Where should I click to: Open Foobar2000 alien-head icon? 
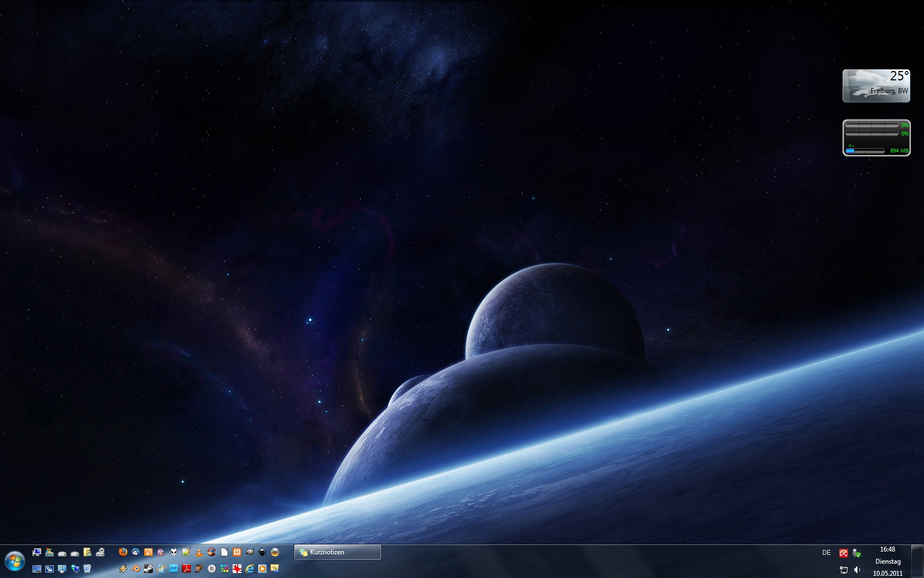click(x=174, y=552)
